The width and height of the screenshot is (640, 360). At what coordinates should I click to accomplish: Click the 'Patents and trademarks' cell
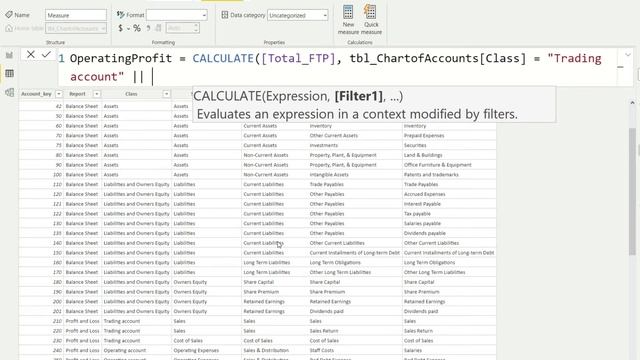coord(431,175)
